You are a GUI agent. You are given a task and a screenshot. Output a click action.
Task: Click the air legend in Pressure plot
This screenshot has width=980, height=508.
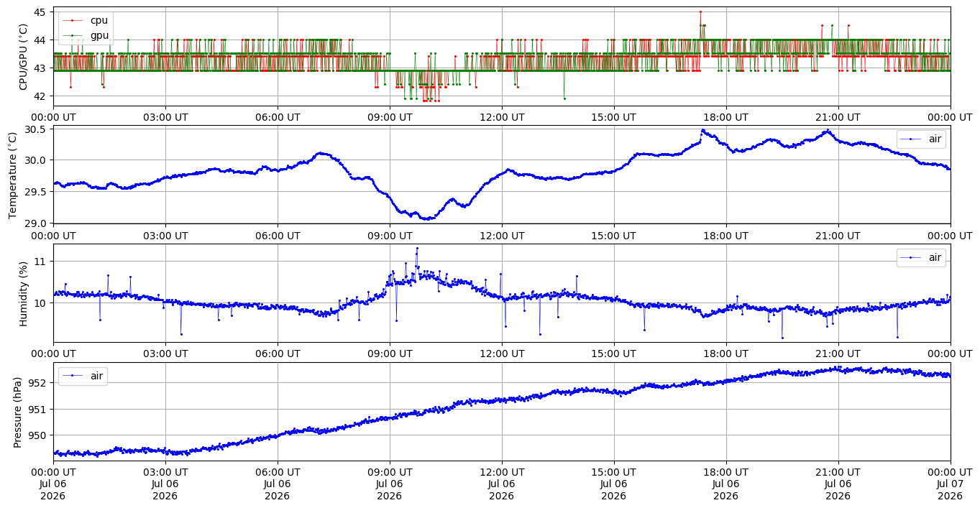(x=83, y=377)
